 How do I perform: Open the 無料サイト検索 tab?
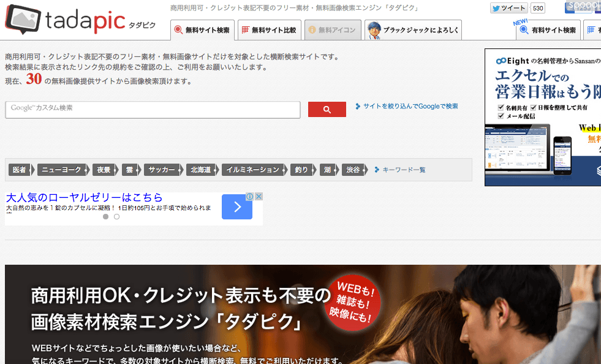[x=202, y=30]
